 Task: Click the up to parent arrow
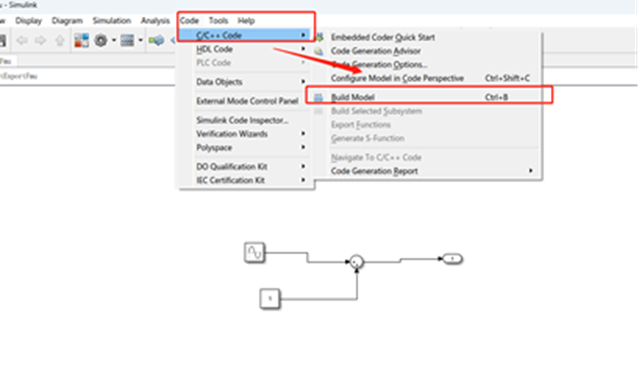[60, 40]
